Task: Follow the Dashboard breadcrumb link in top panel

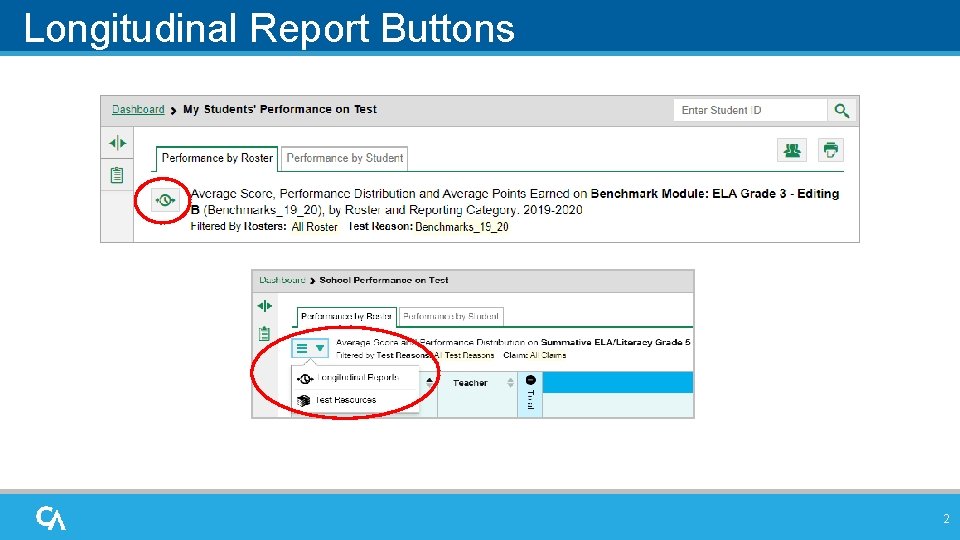Action: click(138, 109)
